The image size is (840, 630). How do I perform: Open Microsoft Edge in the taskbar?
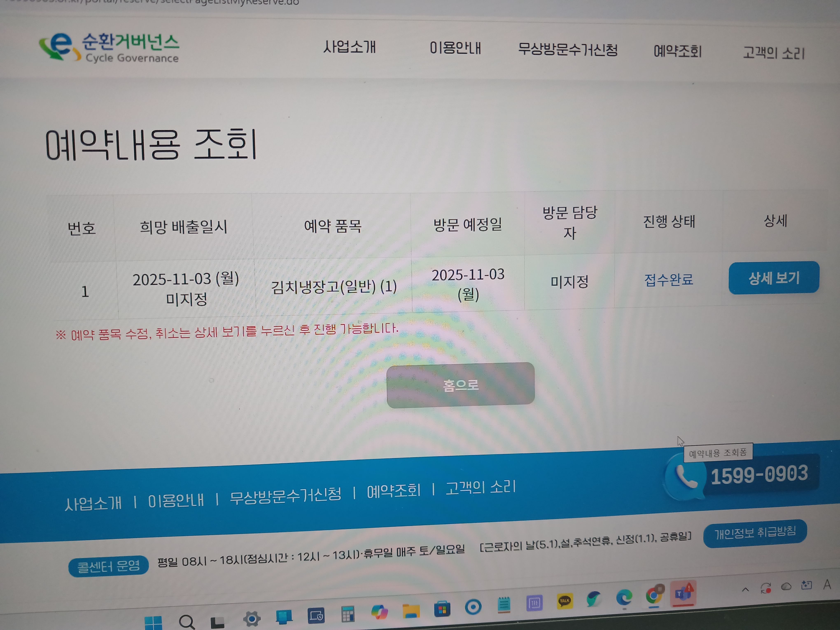point(624,598)
